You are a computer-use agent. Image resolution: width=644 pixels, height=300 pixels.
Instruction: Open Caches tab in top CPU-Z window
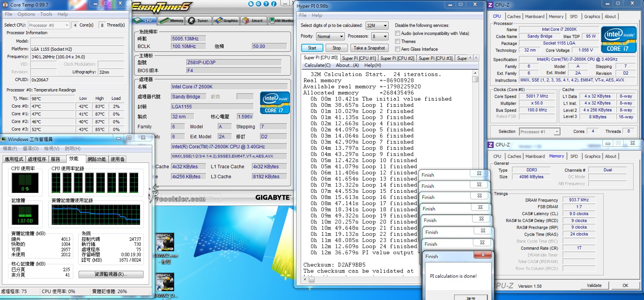click(x=514, y=17)
